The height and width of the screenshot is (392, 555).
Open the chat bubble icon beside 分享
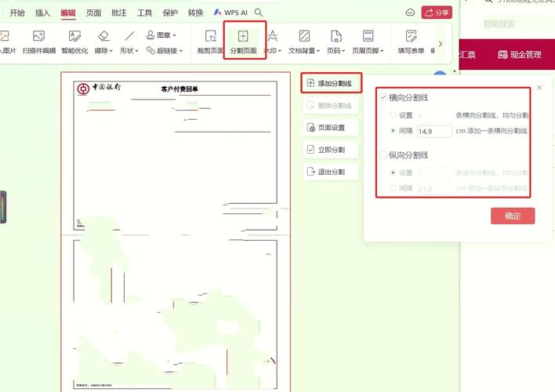410,13
